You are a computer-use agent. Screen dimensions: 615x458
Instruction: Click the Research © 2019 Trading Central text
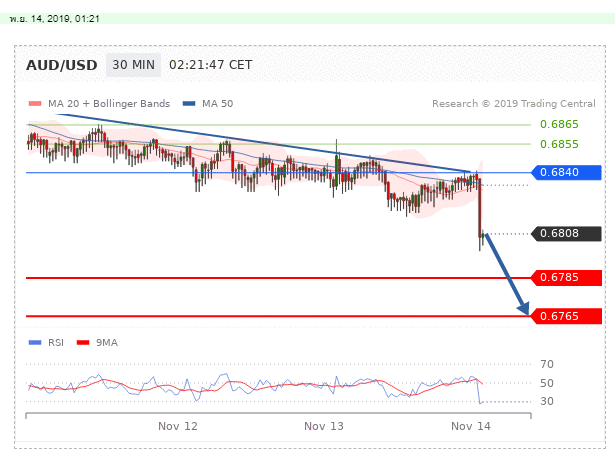pyautogui.click(x=513, y=104)
